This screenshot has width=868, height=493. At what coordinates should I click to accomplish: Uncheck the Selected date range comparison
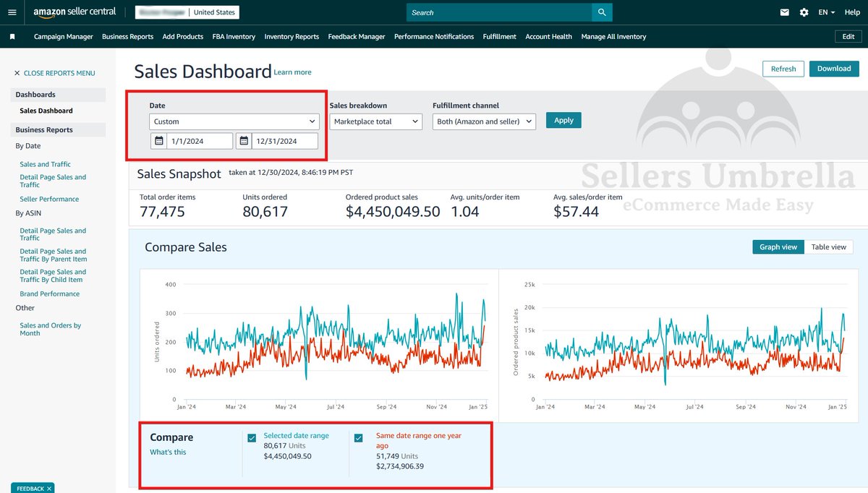pyautogui.click(x=252, y=437)
